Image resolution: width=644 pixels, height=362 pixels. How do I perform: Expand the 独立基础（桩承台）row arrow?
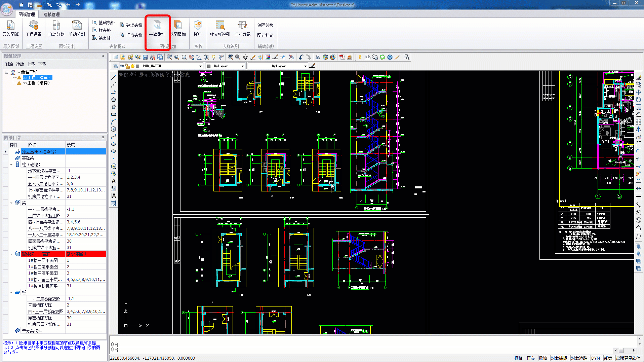point(6,152)
